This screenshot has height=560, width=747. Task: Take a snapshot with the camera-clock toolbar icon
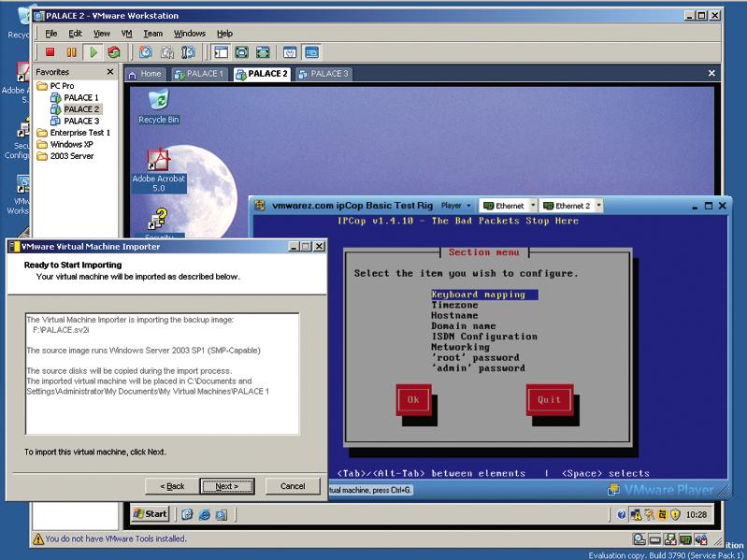[146, 52]
